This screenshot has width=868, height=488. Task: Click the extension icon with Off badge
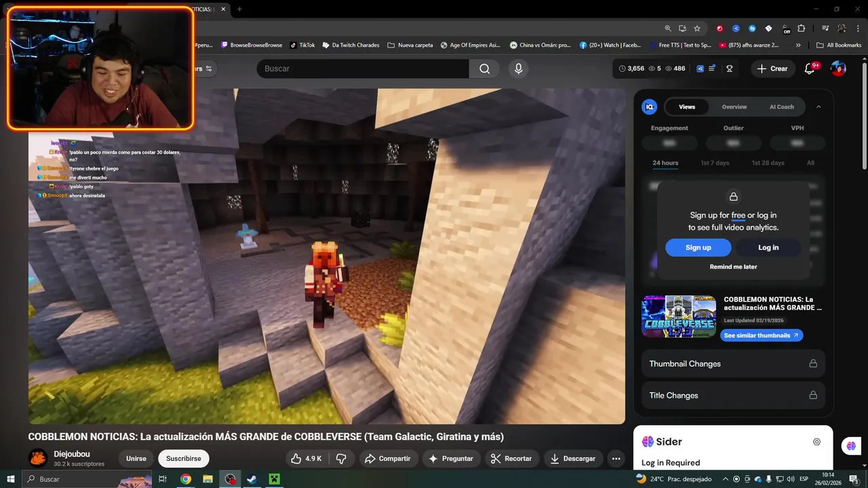(x=785, y=29)
